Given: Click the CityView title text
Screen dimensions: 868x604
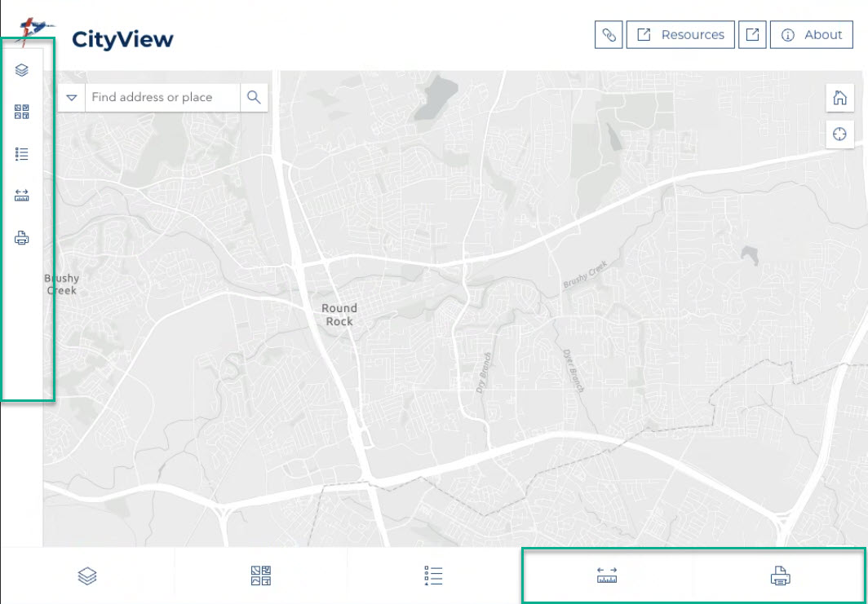Looking at the screenshot, I should [x=122, y=39].
